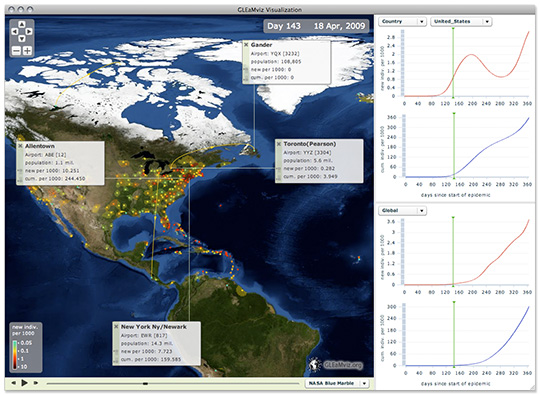Close the Gander airport popup
Image resolution: width=540 pixels, height=395 pixels.
pos(246,45)
